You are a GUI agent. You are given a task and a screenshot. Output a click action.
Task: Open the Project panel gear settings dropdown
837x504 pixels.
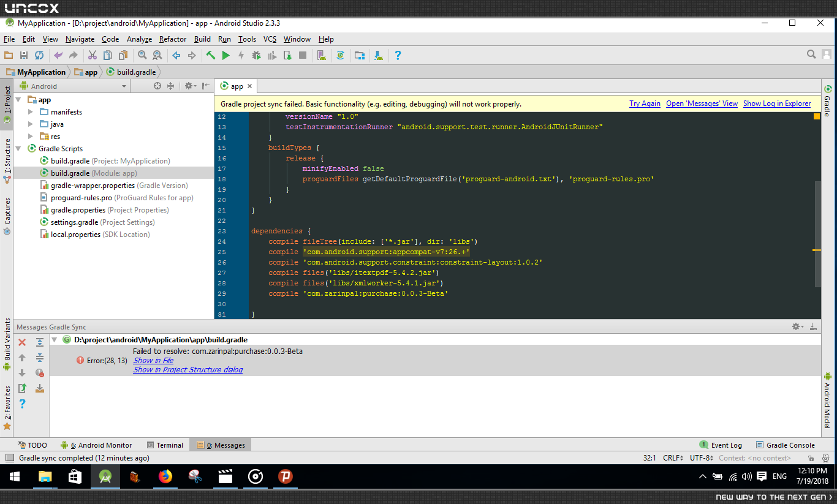coord(190,86)
